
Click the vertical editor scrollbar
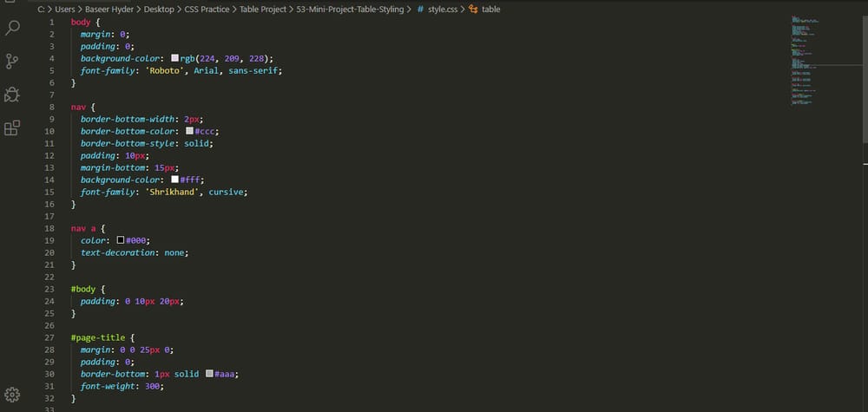[865, 77]
